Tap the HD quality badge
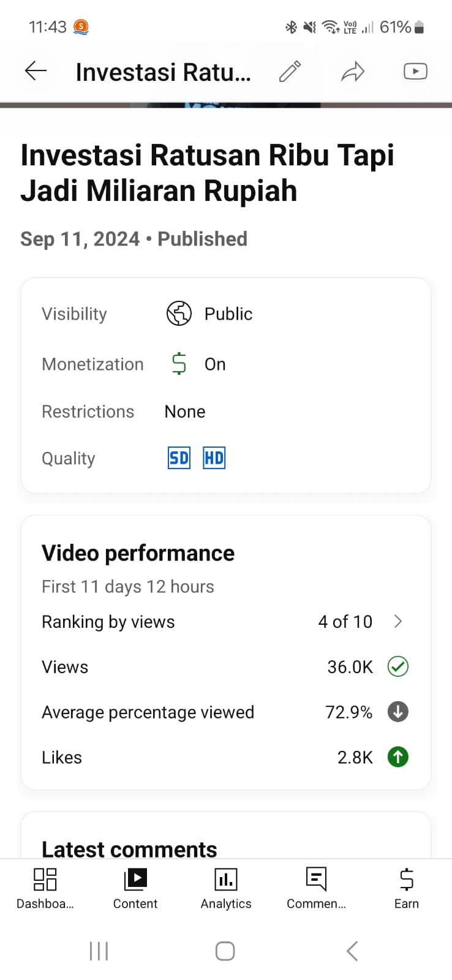 click(214, 458)
